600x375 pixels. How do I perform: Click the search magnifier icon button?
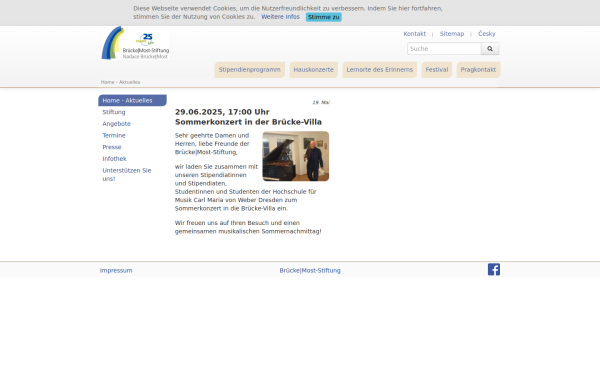tap(490, 49)
